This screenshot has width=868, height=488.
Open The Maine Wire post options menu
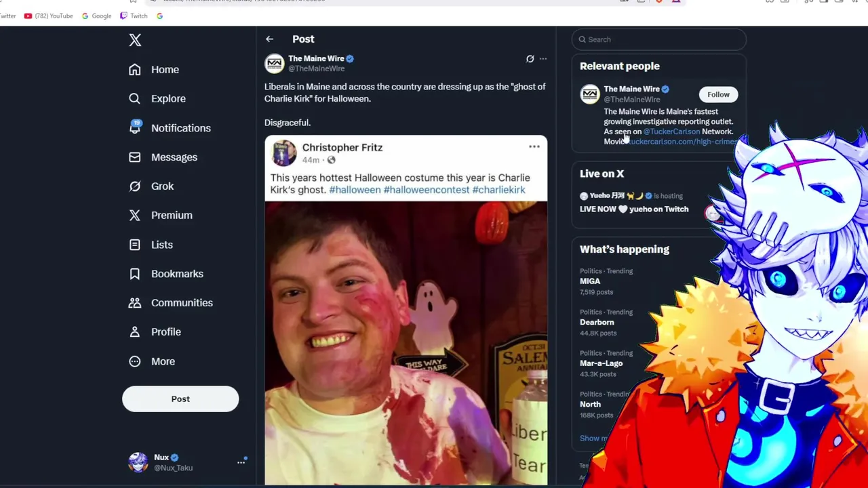(x=543, y=59)
